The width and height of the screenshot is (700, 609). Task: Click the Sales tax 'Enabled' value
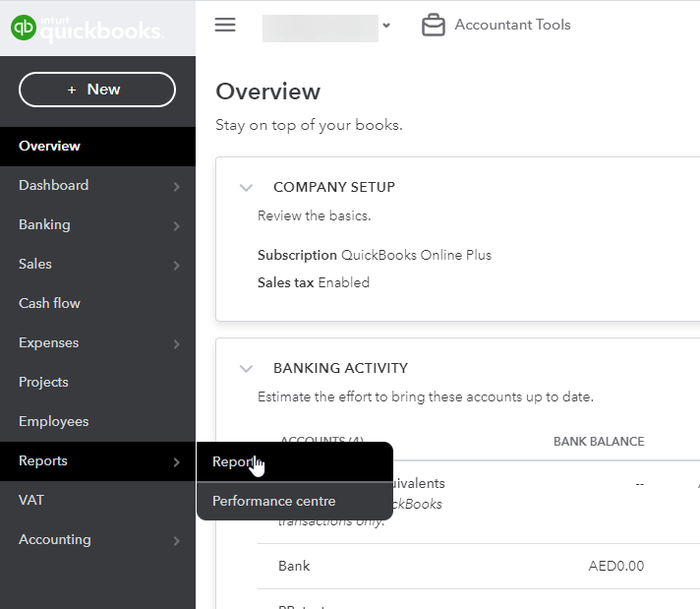click(344, 282)
